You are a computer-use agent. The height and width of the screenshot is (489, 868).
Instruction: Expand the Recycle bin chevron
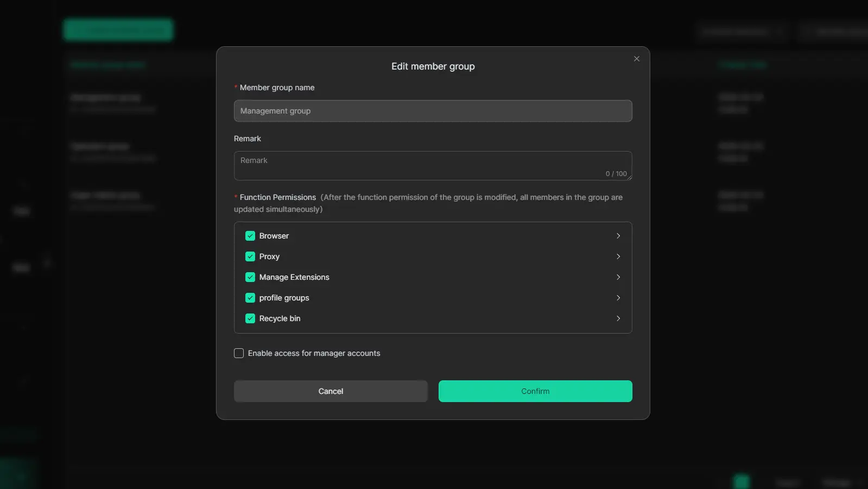click(x=618, y=318)
